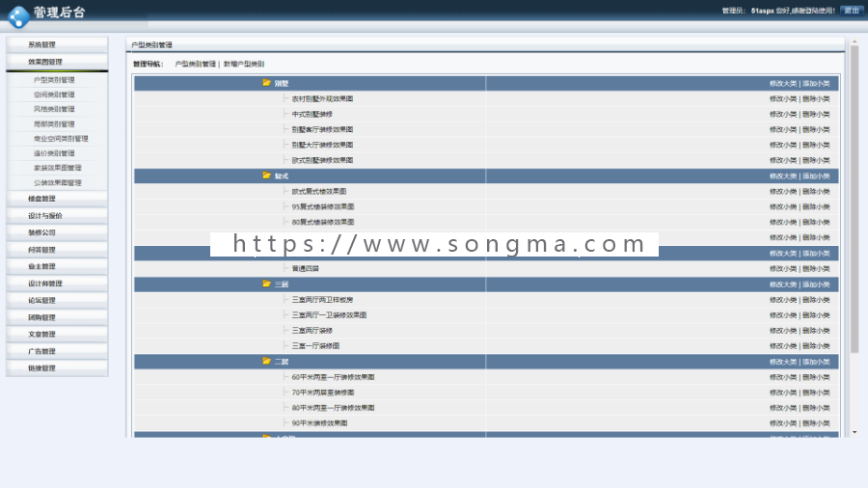Select the 三居 category name
The height and width of the screenshot is (488, 868).
[282, 285]
